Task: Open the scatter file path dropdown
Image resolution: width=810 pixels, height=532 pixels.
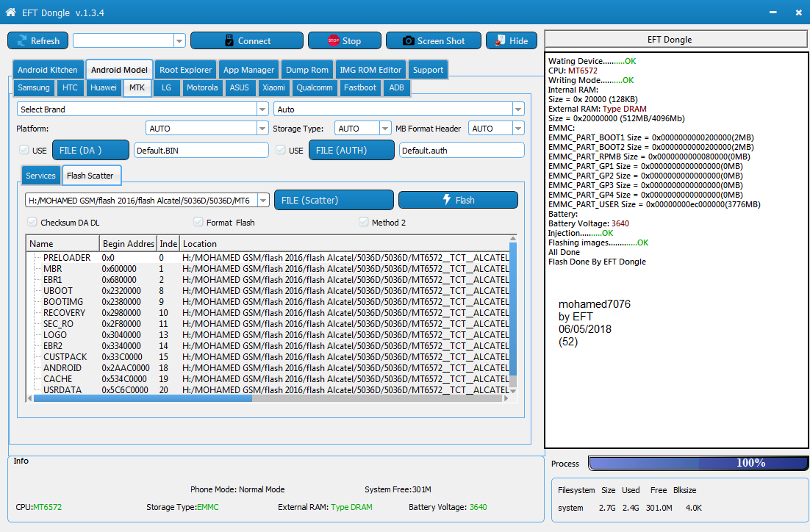Action: point(263,200)
